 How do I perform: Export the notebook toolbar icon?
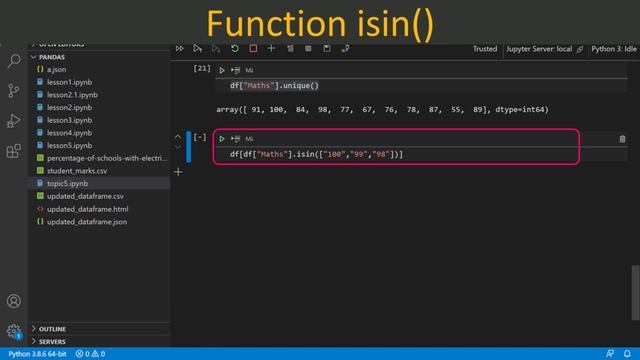345,49
